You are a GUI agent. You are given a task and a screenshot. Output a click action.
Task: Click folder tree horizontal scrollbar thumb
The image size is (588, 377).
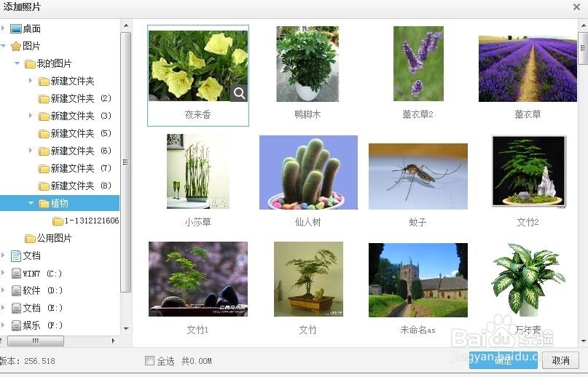click(x=36, y=341)
